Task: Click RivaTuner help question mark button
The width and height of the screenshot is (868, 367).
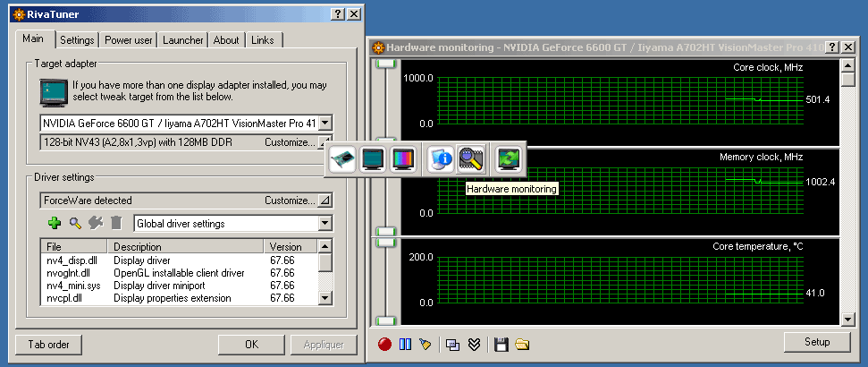Action: (x=338, y=14)
